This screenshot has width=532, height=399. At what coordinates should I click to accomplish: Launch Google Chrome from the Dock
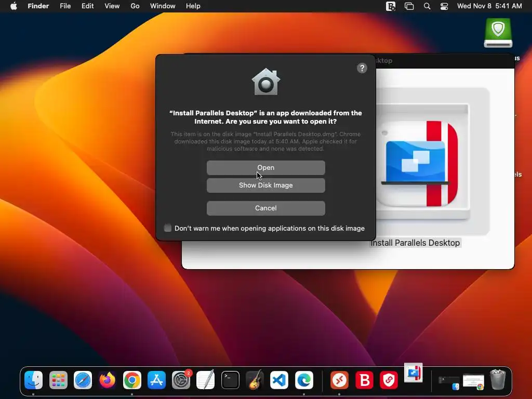132,380
